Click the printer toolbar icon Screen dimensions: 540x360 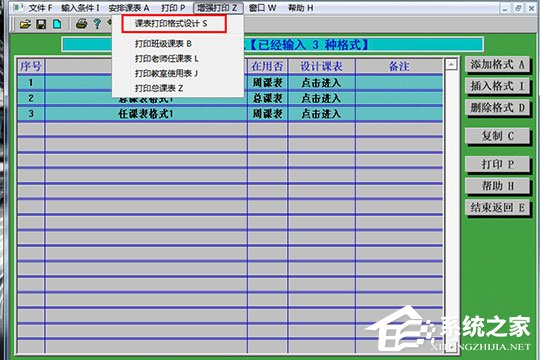click(81, 24)
